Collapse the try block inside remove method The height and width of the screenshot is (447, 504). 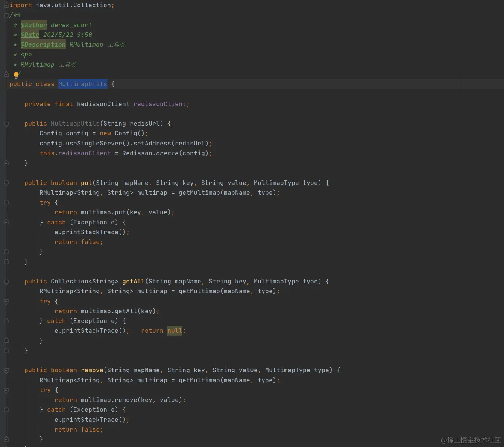[x=6, y=390]
